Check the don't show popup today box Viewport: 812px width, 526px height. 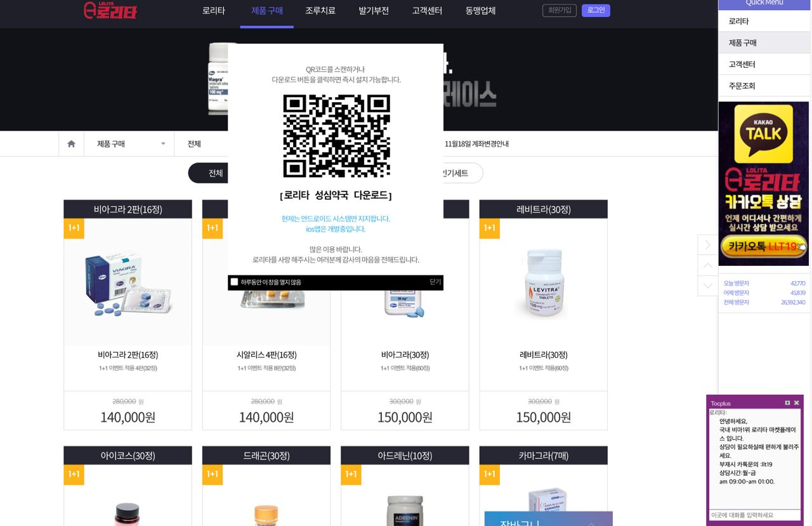tap(234, 282)
